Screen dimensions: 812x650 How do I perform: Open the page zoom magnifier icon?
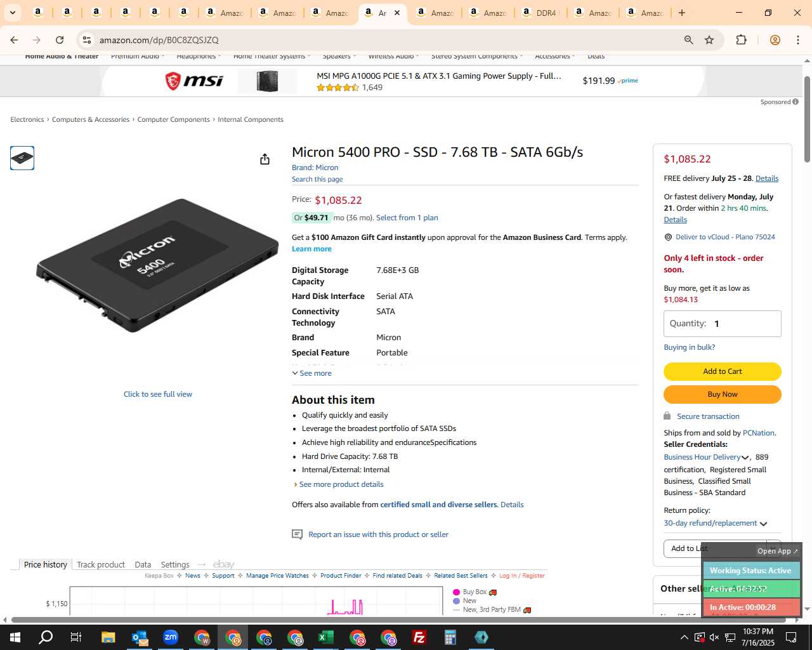688,40
